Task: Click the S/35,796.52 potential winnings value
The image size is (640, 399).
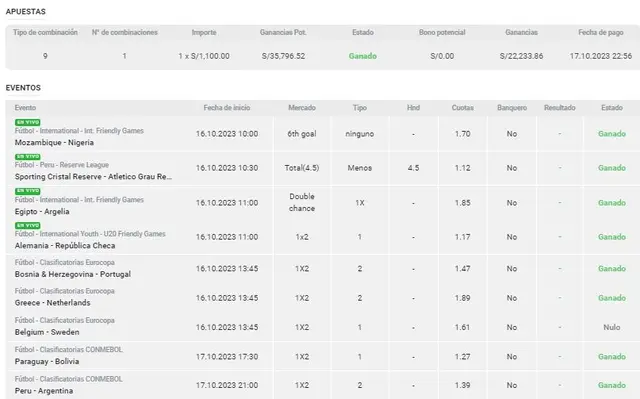Action: coord(283,56)
